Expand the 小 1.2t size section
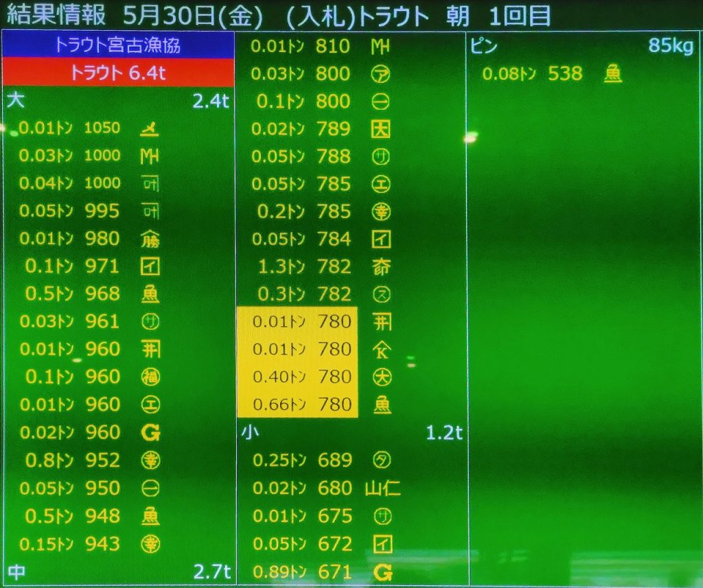703x588 pixels. tap(351, 433)
